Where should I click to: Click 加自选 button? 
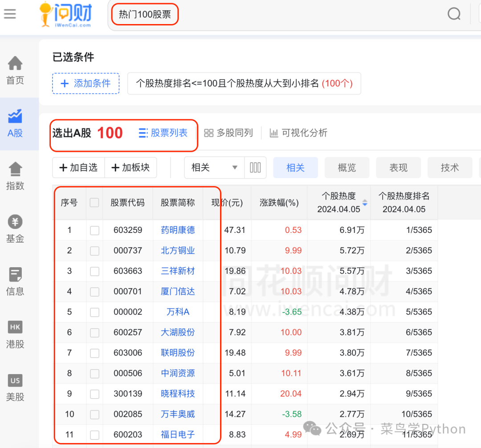point(78,167)
